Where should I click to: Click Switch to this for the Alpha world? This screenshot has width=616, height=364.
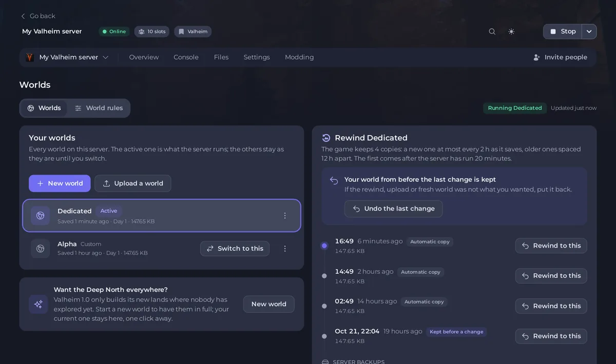pyautogui.click(x=235, y=249)
